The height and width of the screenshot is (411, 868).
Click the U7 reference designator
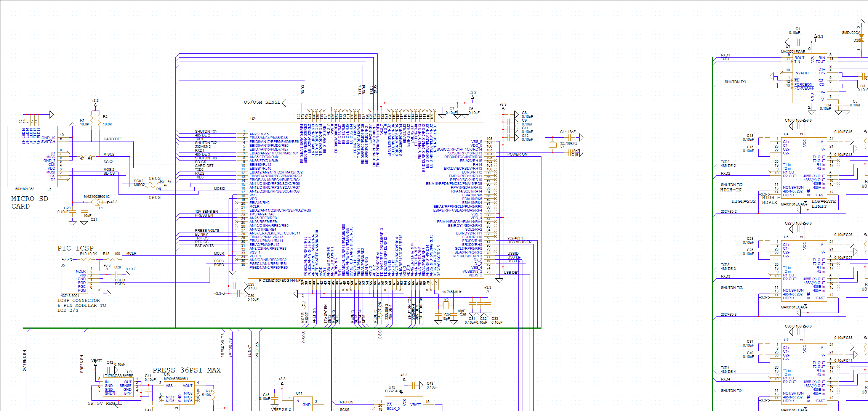786,340
